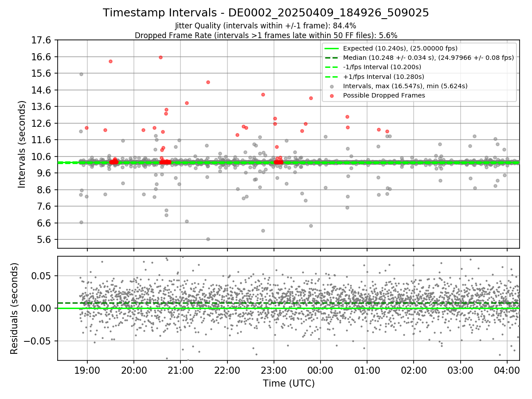Click the 'Dropped Frame Rate' subtitle reading 5.6%
The width and height of the screenshot is (532, 399).
(266, 35)
